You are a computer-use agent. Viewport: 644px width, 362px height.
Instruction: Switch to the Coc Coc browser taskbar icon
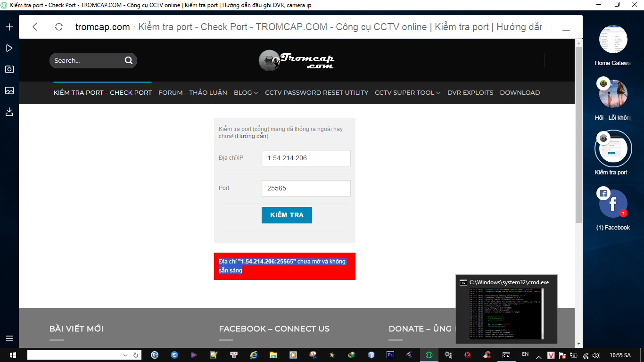429,355
